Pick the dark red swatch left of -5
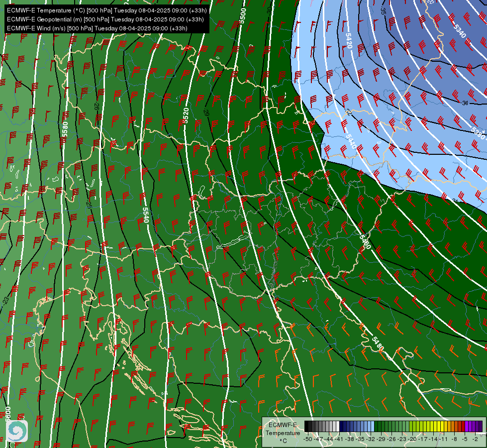The height and width of the screenshot is (448, 487). click(x=463, y=426)
